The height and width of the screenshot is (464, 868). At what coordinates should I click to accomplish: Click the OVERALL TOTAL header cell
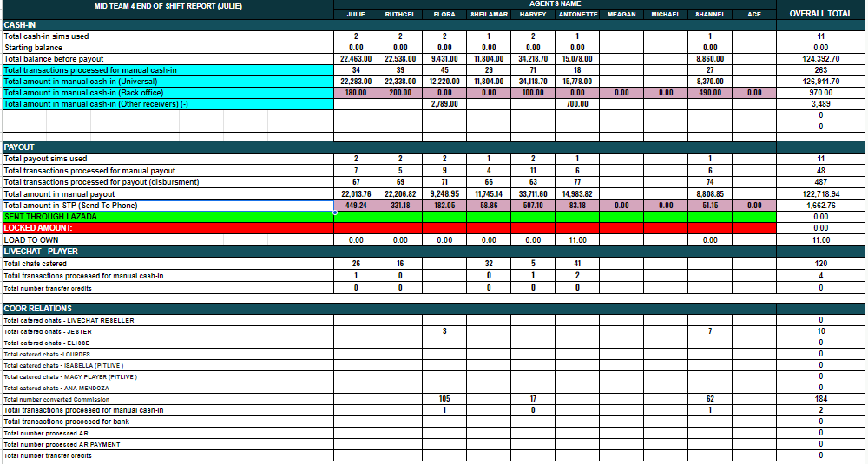pos(821,13)
